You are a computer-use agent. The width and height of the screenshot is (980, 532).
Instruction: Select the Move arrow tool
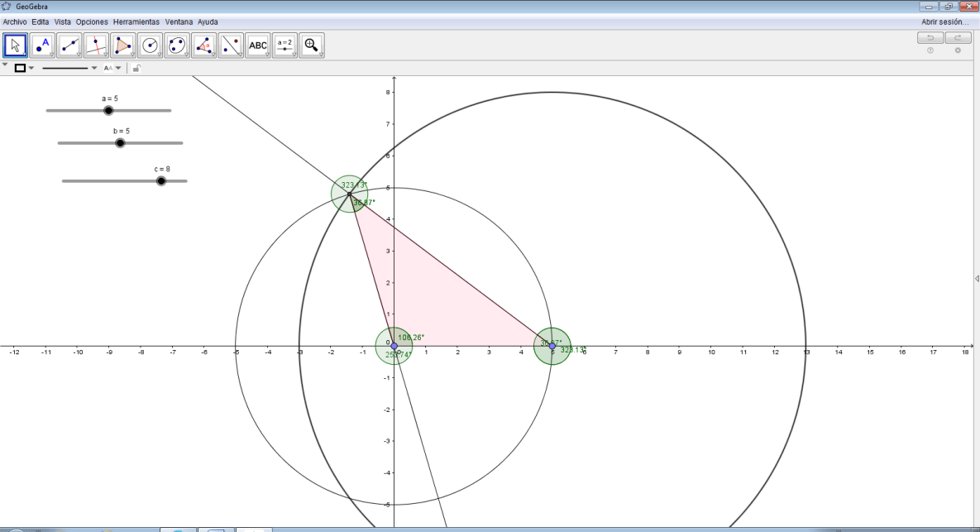click(15, 46)
